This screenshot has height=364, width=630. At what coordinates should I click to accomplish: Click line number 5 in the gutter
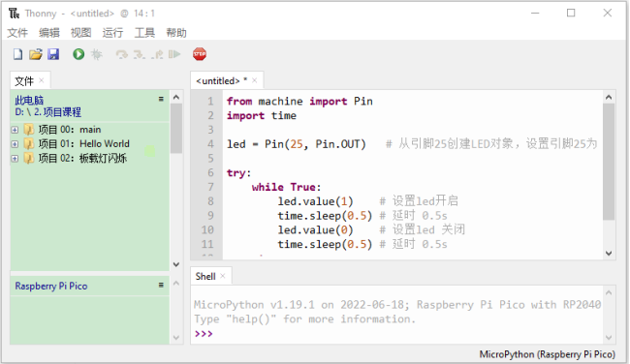(x=210, y=159)
